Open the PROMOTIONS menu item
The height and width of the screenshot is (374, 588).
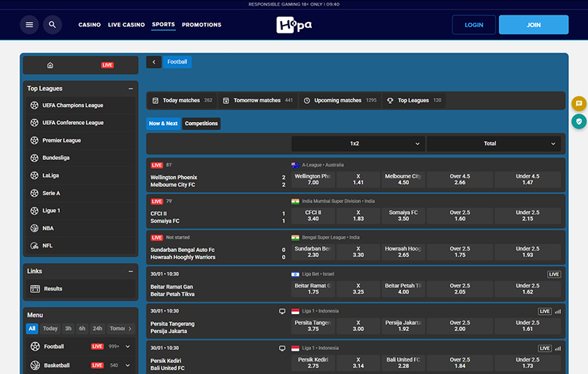[202, 25]
